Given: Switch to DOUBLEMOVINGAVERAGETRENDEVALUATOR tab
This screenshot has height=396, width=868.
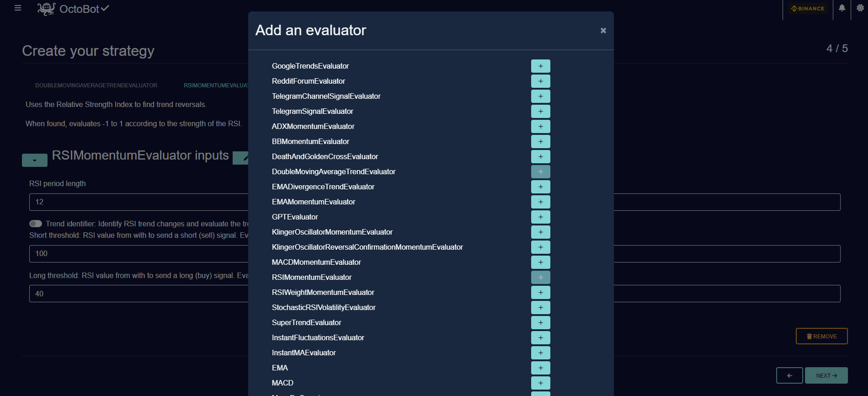Looking at the screenshot, I should coord(96,86).
